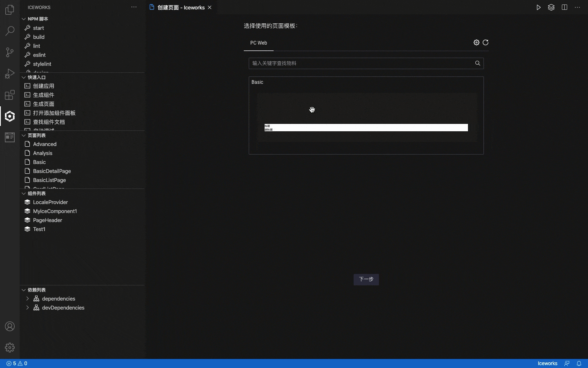
Task: Open the activity bar icon below Iceworks
Action: (x=10, y=137)
